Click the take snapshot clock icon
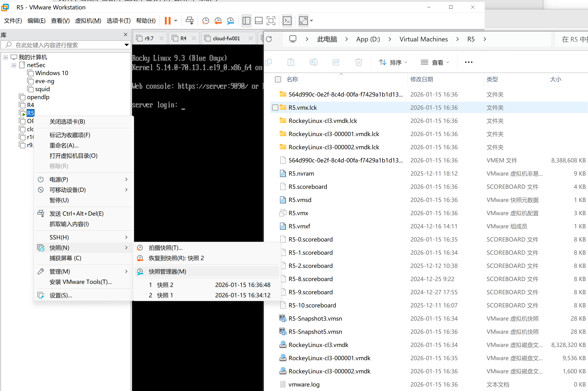Screen dimensions: 588x391 tap(206, 21)
